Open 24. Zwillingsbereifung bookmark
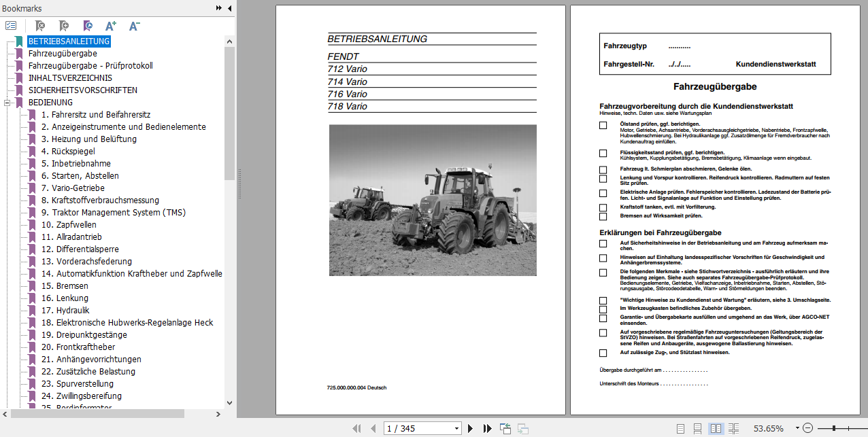This screenshot has width=868, height=437. (82, 396)
